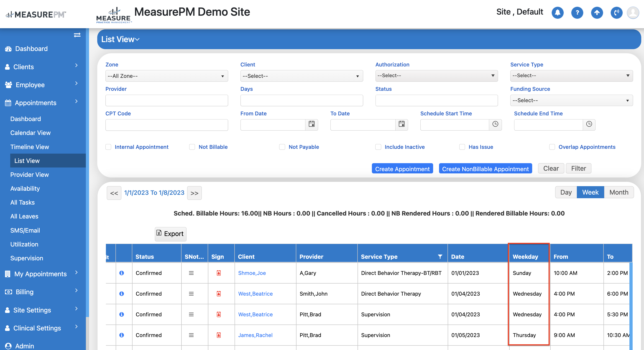
Task: Enable the Internal Appointment checkbox
Action: coord(108,147)
